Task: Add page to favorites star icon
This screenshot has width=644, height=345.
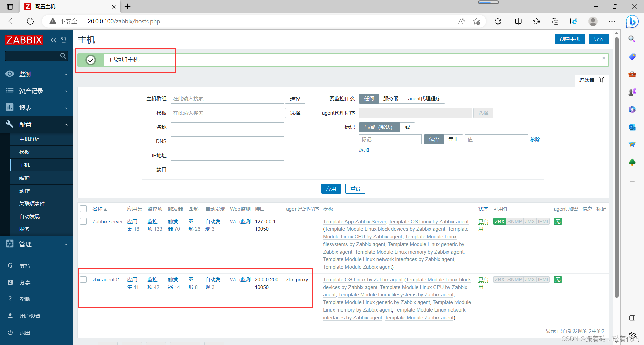Action: pyautogui.click(x=476, y=21)
